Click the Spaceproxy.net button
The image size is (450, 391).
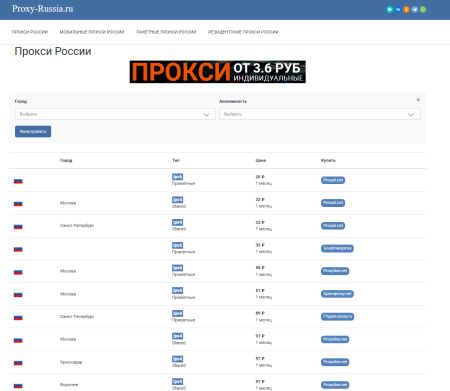pyautogui.click(x=337, y=294)
